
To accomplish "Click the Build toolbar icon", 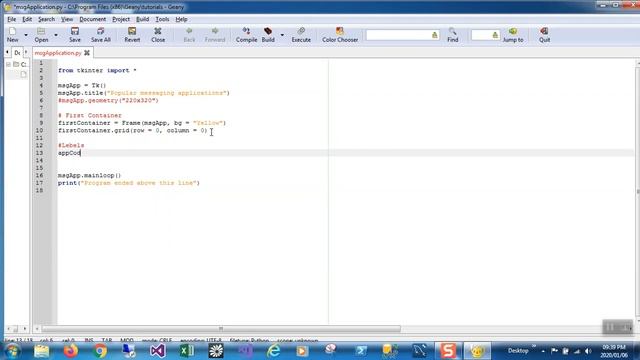I will pyautogui.click(x=268, y=35).
